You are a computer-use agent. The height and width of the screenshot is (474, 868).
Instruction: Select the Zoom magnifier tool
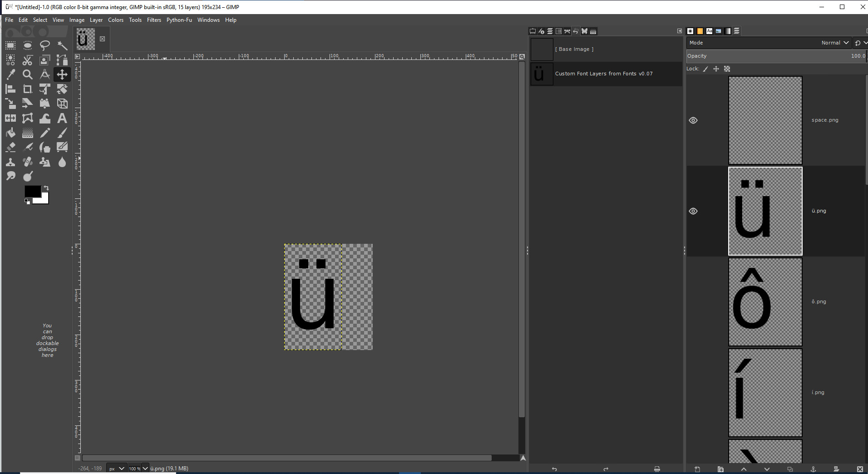28,74
